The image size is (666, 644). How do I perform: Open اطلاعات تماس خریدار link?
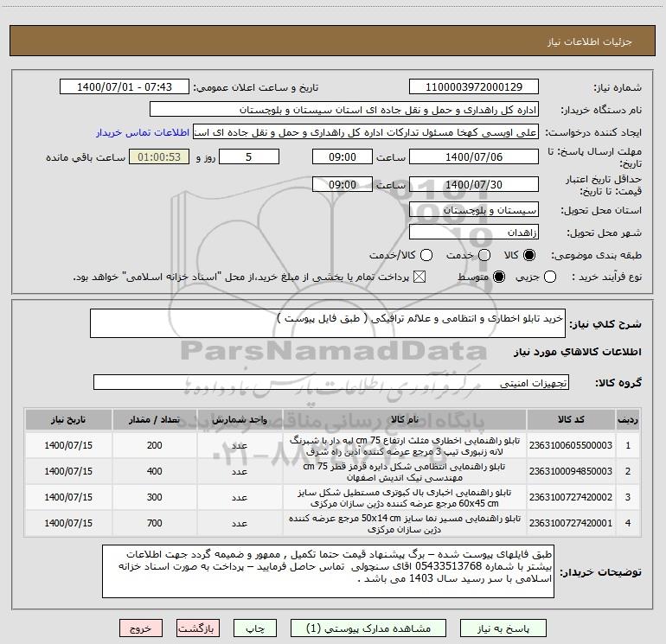(143, 132)
